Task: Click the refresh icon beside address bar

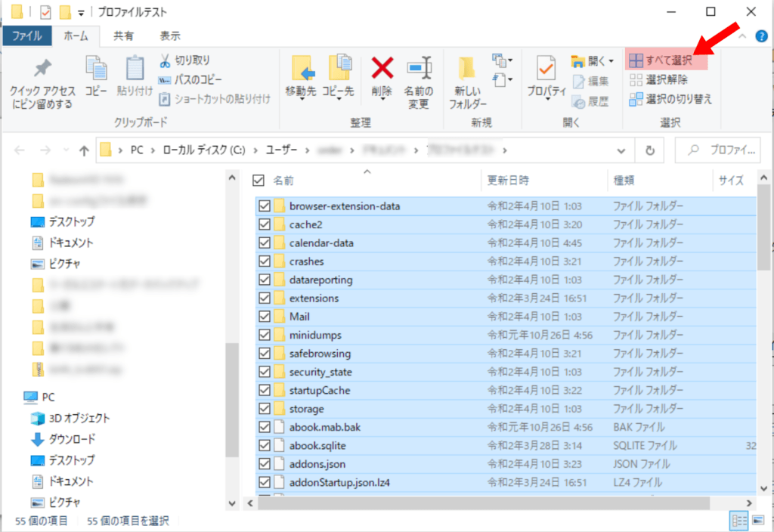Action: (x=649, y=150)
